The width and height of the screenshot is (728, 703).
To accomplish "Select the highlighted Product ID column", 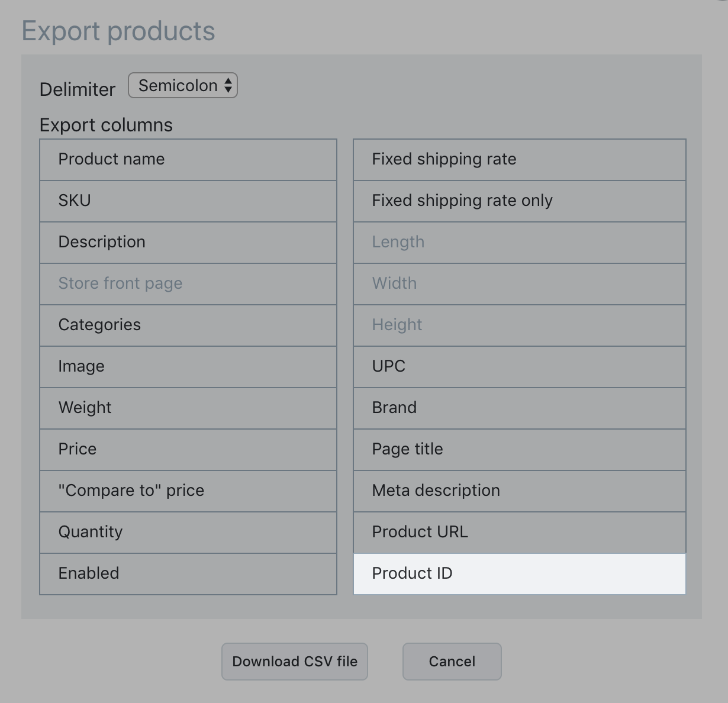I will coord(520,574).
